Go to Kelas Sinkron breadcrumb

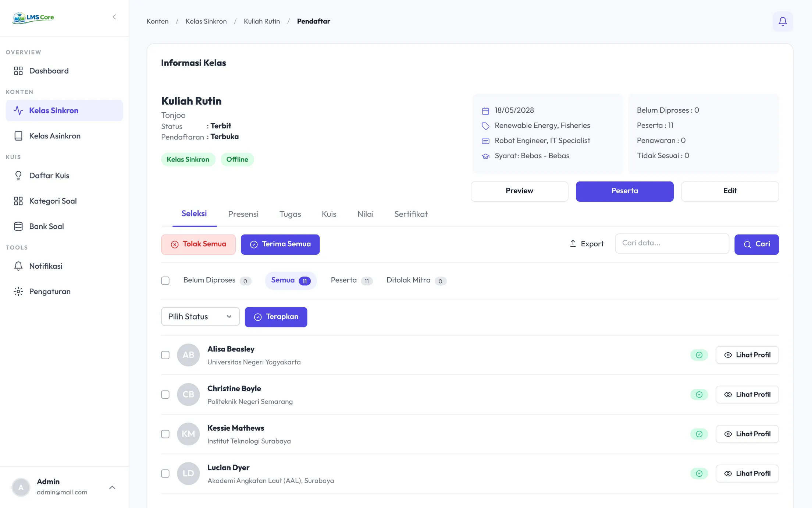(x=206, y=21)
